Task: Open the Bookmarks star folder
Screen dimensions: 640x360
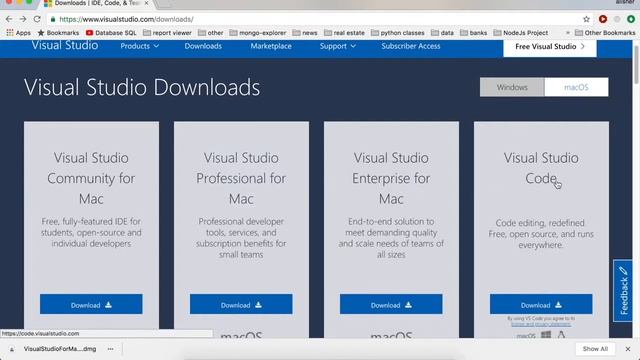Action: point(58,33)
